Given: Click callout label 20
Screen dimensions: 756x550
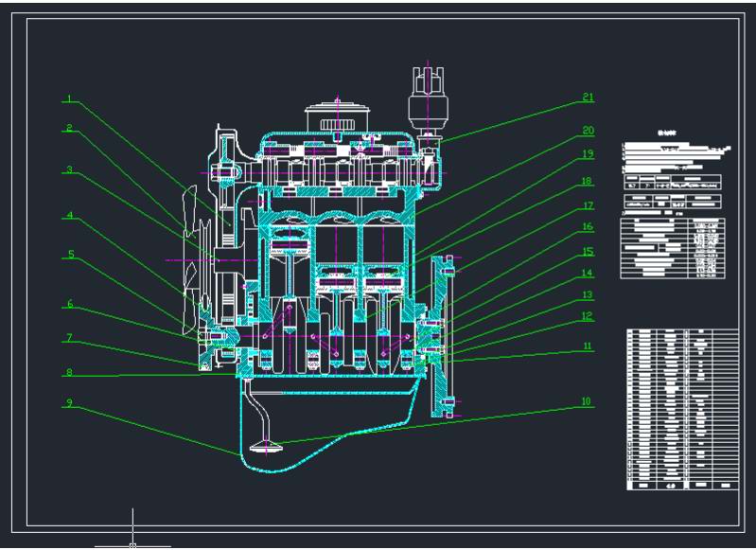Looking at the screenshot, I should coord(588,131).
